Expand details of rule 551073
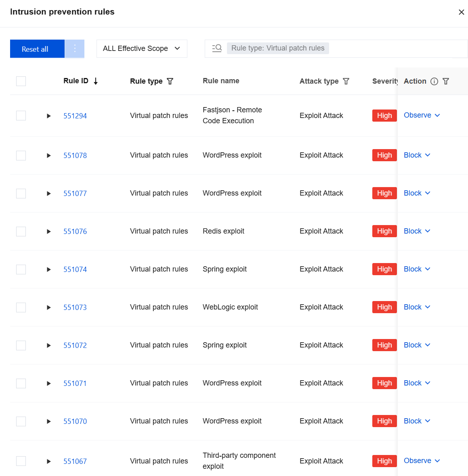Viewport: 468px width, 476px height. (48, 308)
